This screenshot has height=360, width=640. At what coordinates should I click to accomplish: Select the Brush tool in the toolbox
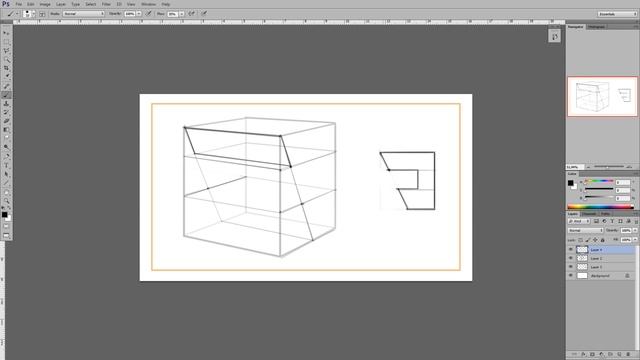[6, 95]
